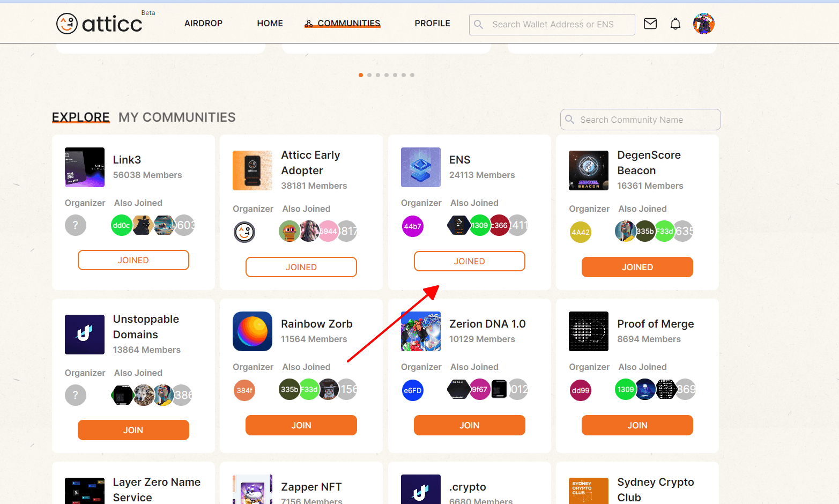Join the Rainbow Zorb community

click(301, 425)
